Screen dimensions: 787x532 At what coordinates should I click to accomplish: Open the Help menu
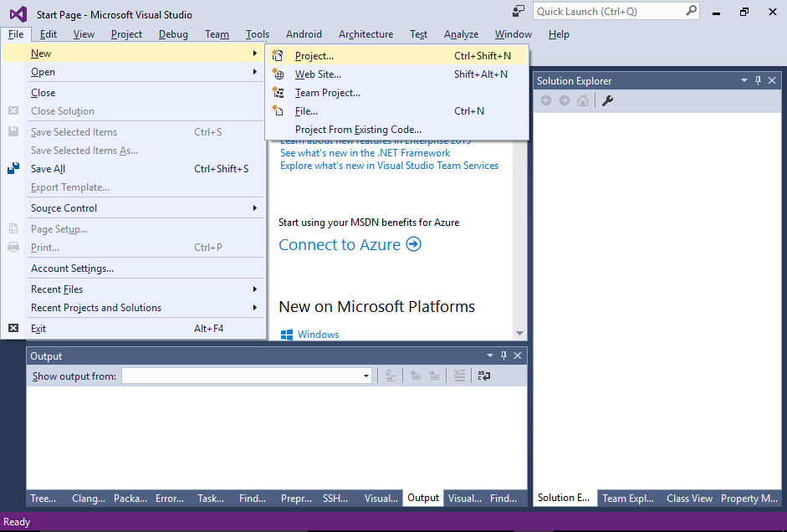tap(559, 34)
